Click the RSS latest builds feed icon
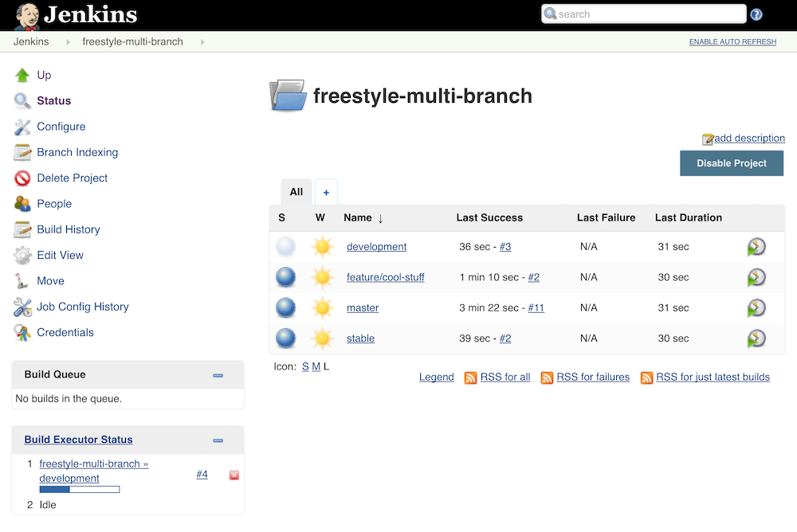 [646, 377]
